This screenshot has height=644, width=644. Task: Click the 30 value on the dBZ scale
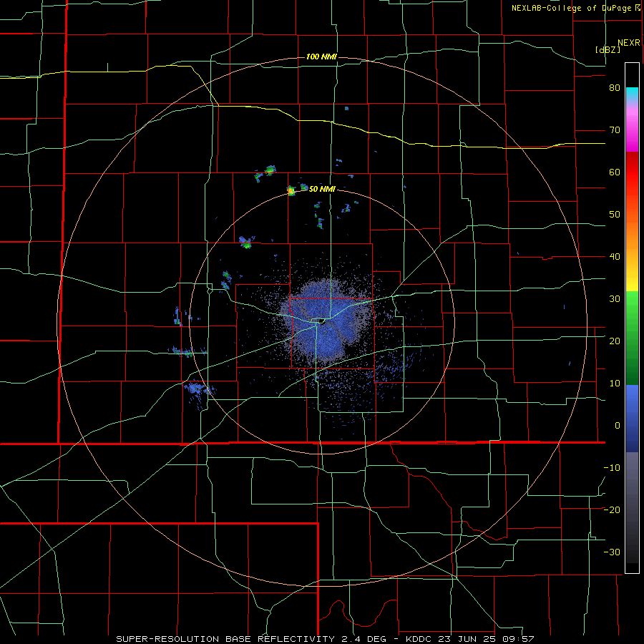[615, 299]
